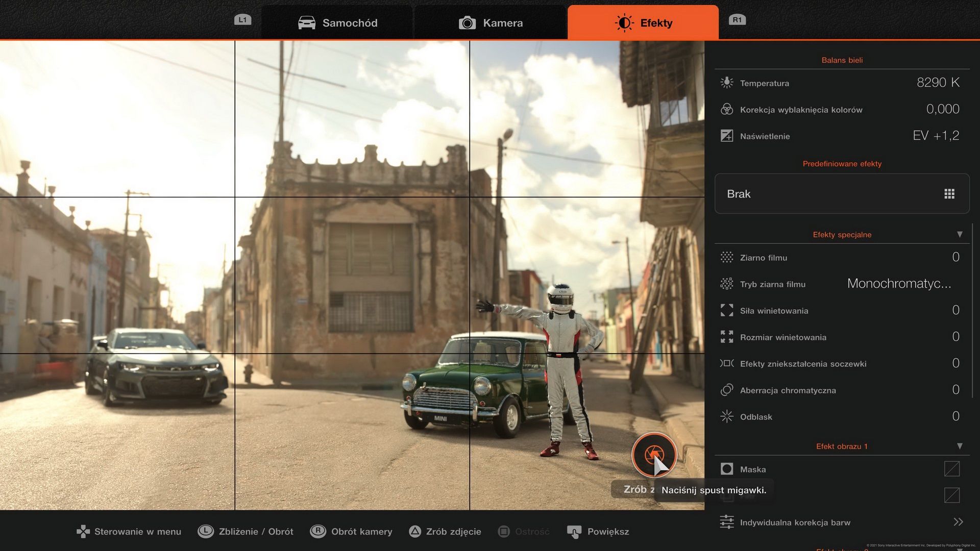Click the Zrób zdjęcie hint button
This screenshot has width=980, height=551.
click(x=445, y=532)
